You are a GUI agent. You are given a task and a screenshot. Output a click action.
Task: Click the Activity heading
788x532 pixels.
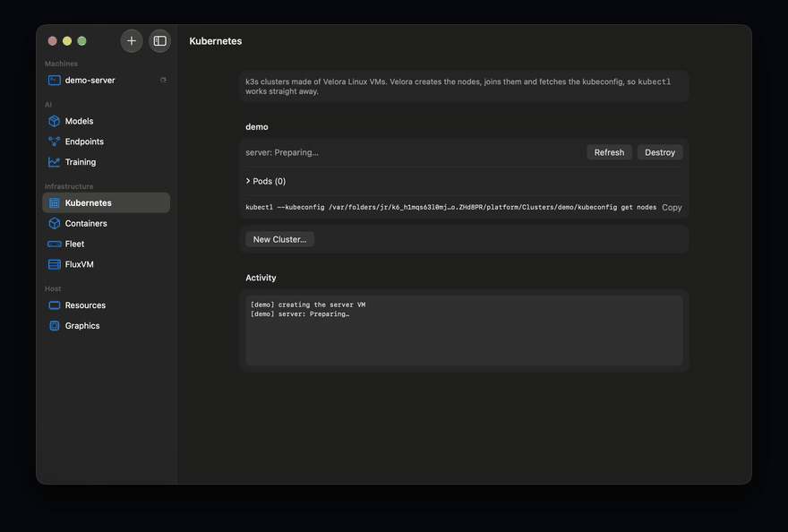pos(261,278)
